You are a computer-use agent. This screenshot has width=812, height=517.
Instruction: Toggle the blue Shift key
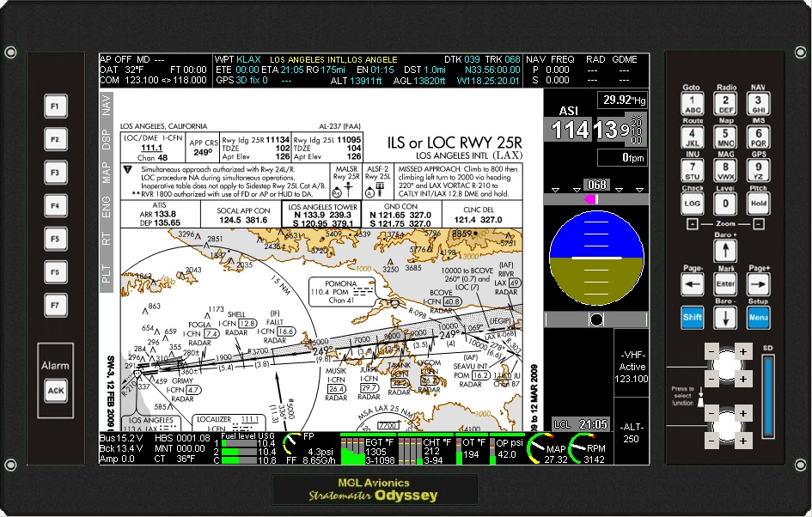[x=693, y=318]
